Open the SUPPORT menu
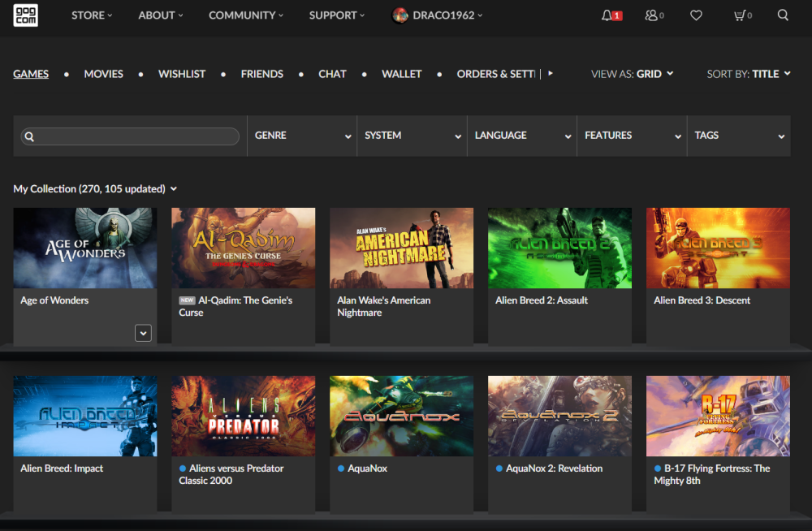 337,15
